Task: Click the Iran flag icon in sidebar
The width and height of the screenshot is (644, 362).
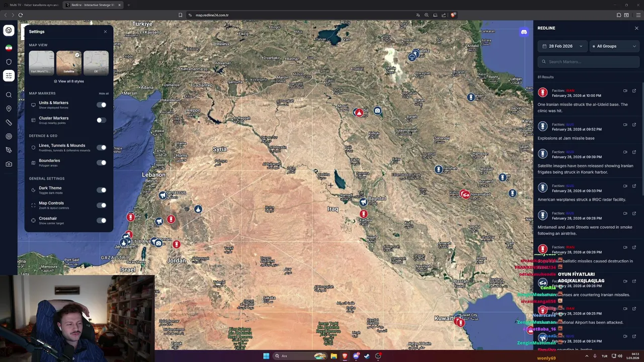Action: point(9,48)
